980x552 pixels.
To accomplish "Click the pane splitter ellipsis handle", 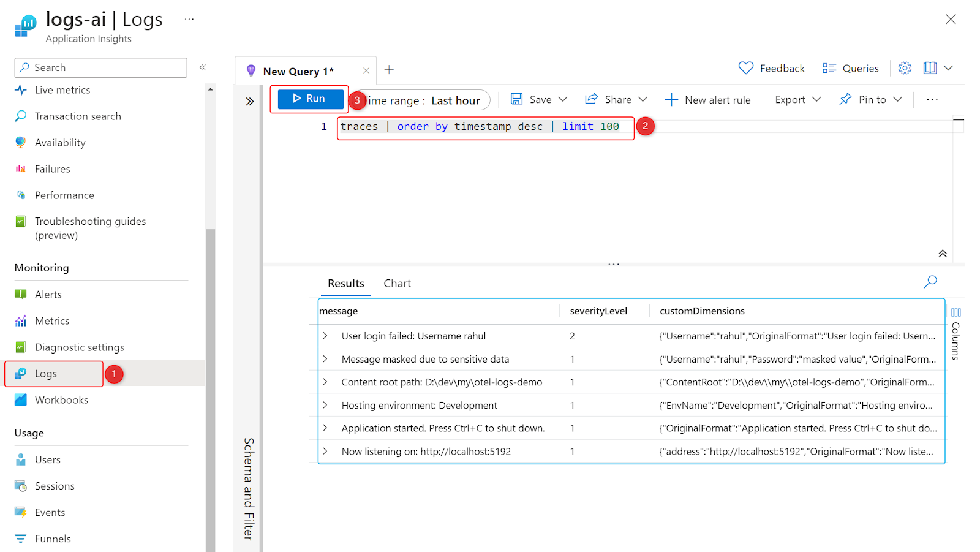I will (614, 264).
